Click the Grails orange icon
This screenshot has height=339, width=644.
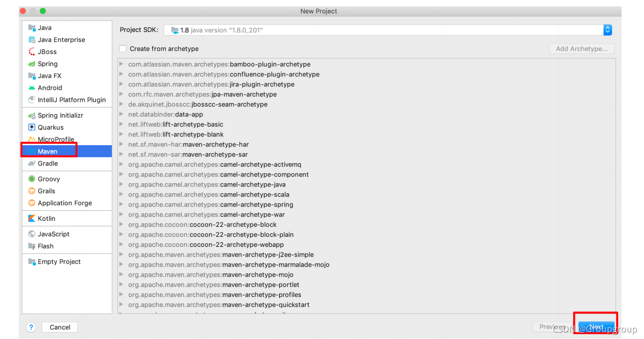(x=32, y=191)
